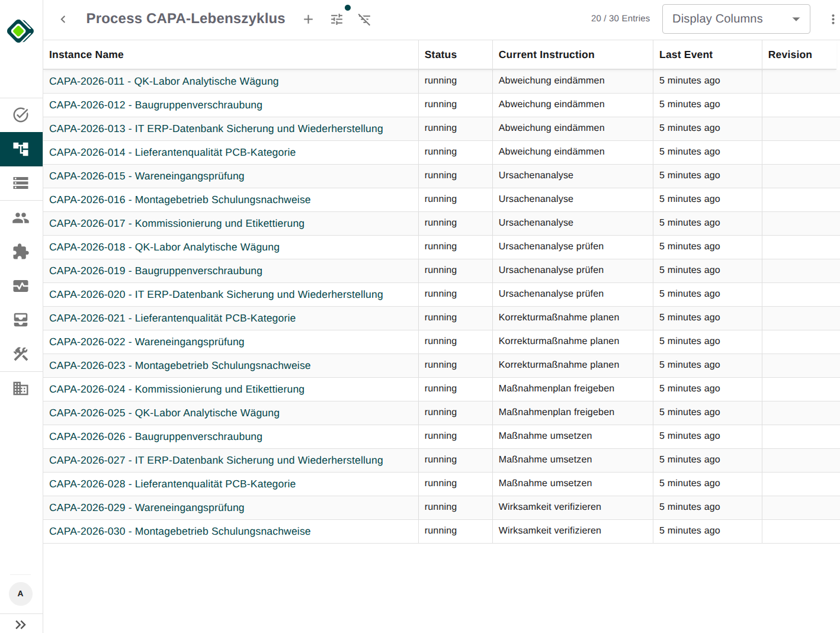Open the organization building icon
The width and height of the screenshot is (840, 633).
click(x=21, y=388)
